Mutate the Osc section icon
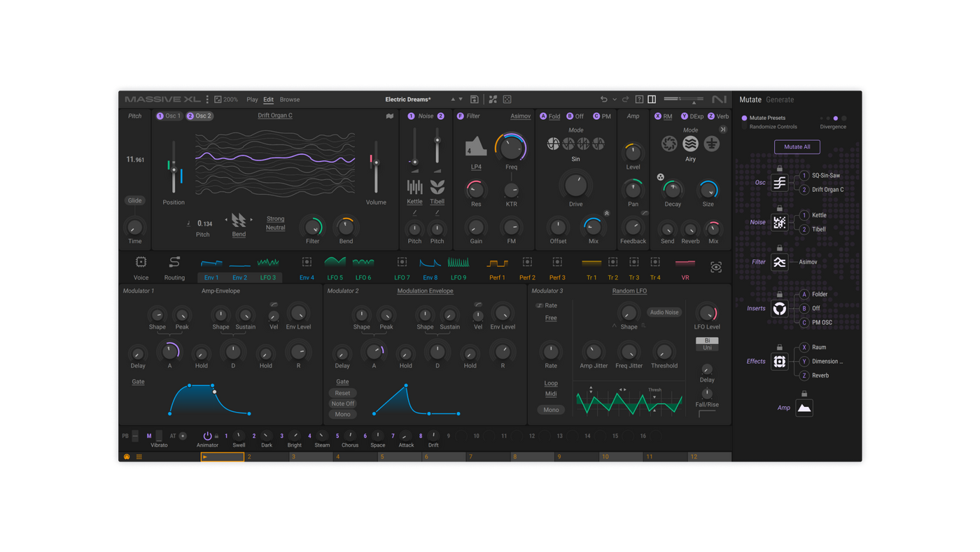The width and height of the screenshot is (980, 552). point(779,183)
